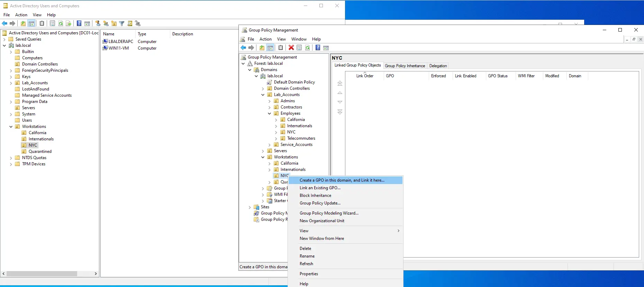Image resolution: width=644 pixels, height=287 pixels.
Task: Click Refresh icon in Group Policy Management toolbar
Action: [x=307, y=48]
